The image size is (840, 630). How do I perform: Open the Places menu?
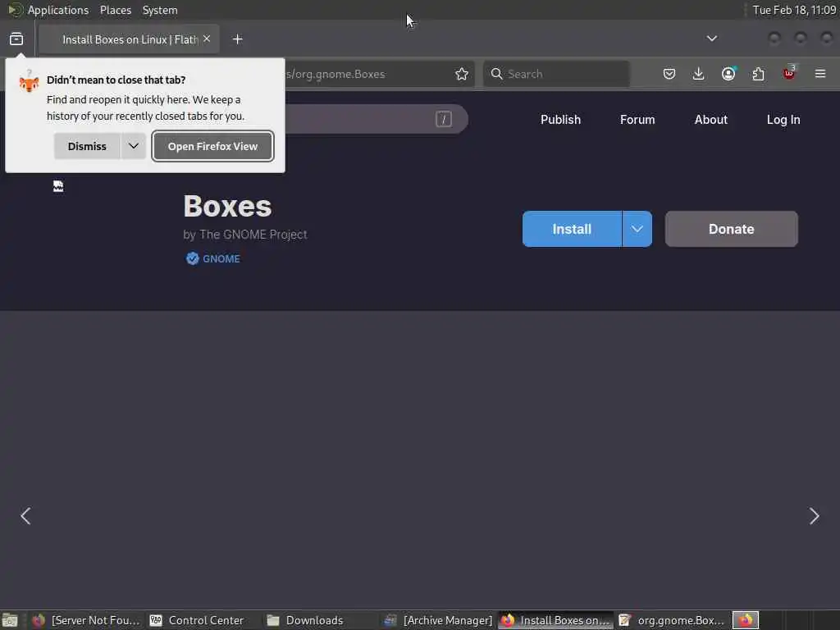click(115, 10)
